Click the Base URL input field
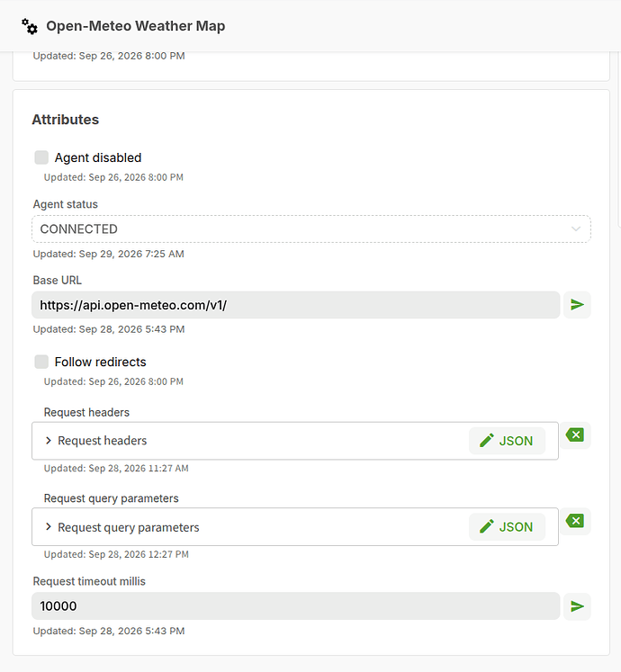Image resolution: width=621 pixels, height=672 pixels. click(295, 305)
